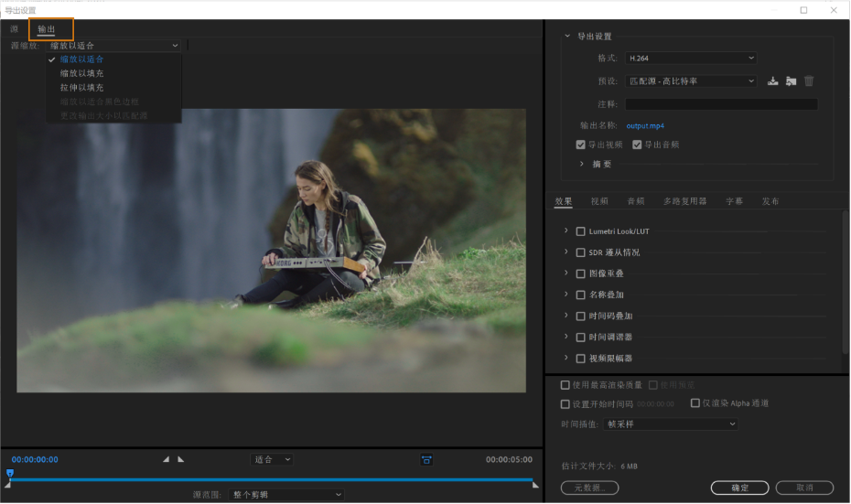The height and width of the screenshot is (504, 851).
Task: Open the 适合 zoom level dropdown
Action: point(272,459)
